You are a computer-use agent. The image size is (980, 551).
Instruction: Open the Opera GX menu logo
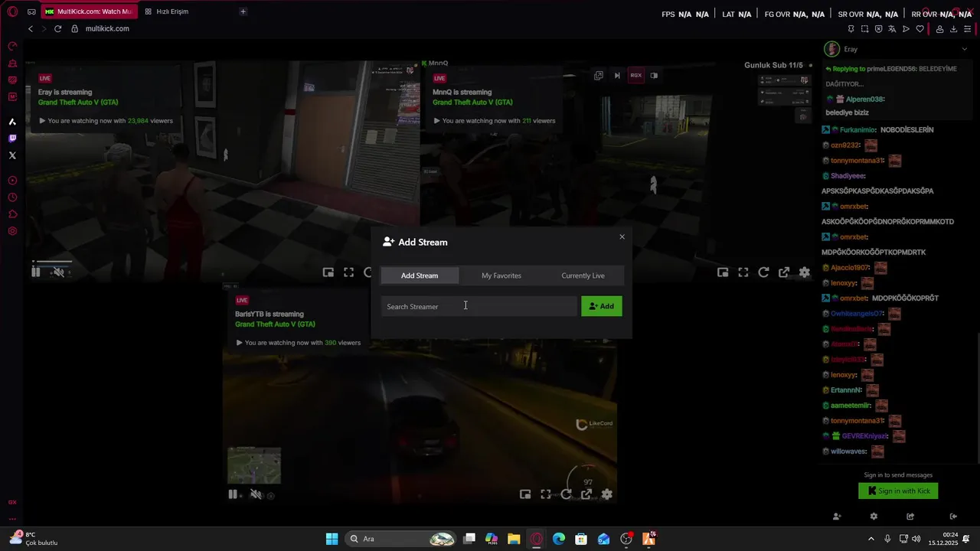tap(12, 11)
